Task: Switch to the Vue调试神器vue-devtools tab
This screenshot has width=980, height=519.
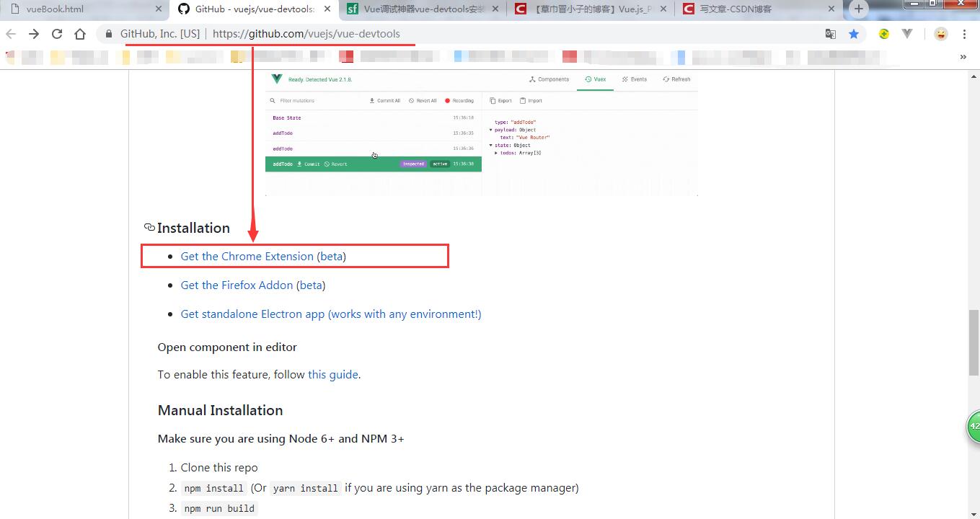Action: (423, 9)
